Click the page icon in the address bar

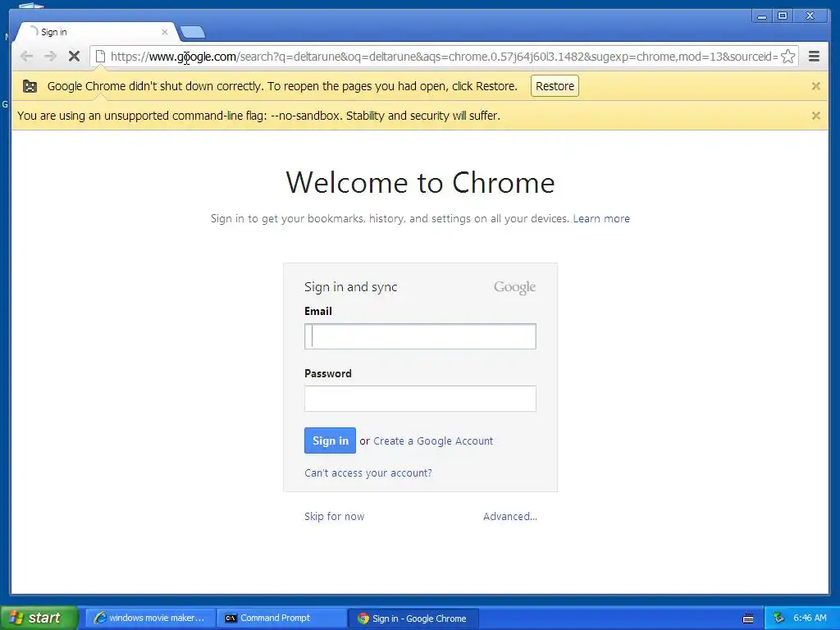(x=100, y=57)
